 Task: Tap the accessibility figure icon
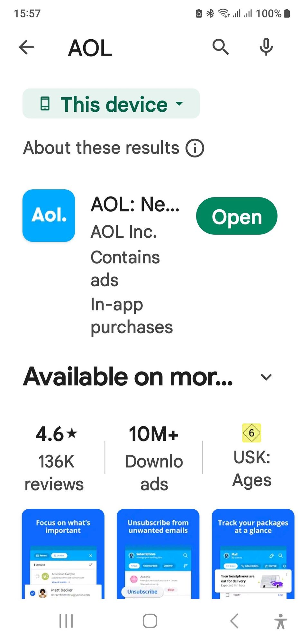point(281,621)
